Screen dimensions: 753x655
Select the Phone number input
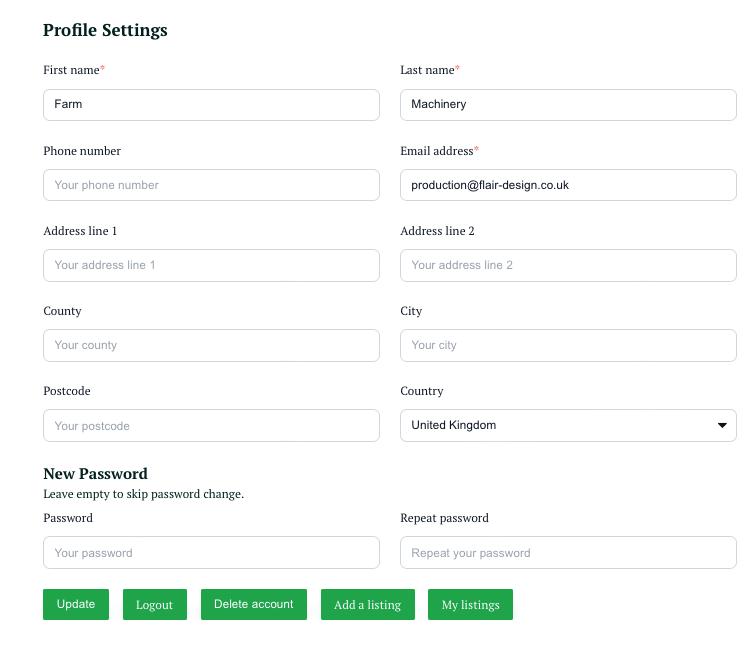click(x=211, y=185)
